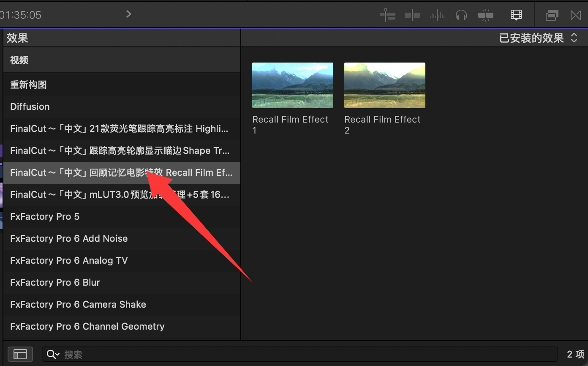Viewport: 588px width, 366px height.
Task: Toggle the solo headphones icon
Action: pos(461,15)
